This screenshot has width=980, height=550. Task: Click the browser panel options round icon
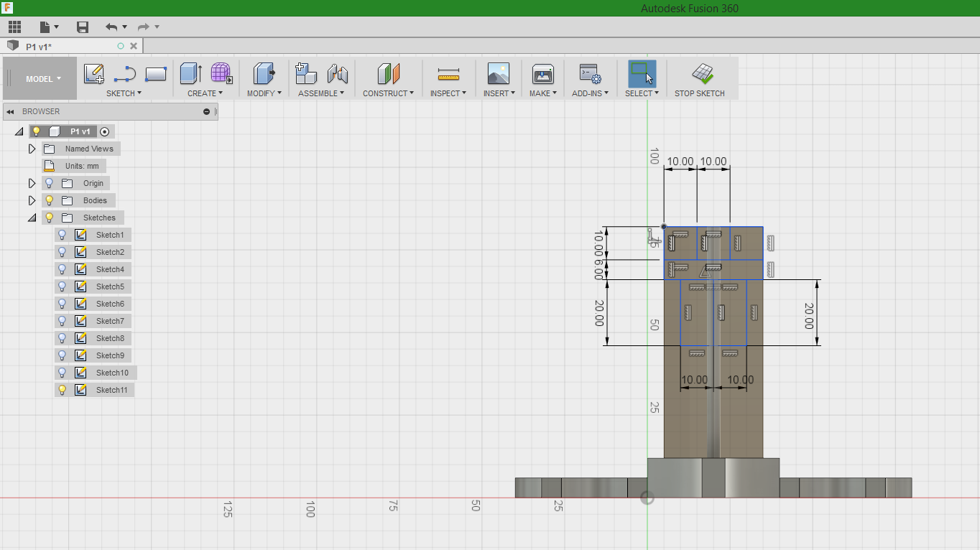pos(207,111)
